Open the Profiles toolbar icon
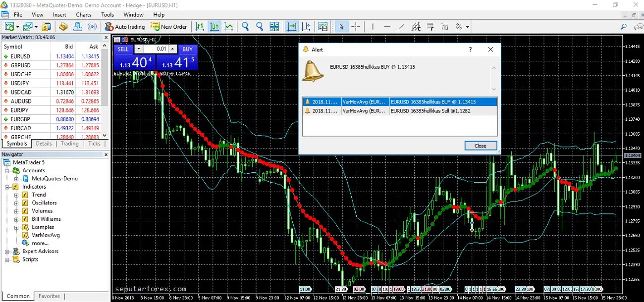This screenshot has width=644, height=302. tap(28, 27)
